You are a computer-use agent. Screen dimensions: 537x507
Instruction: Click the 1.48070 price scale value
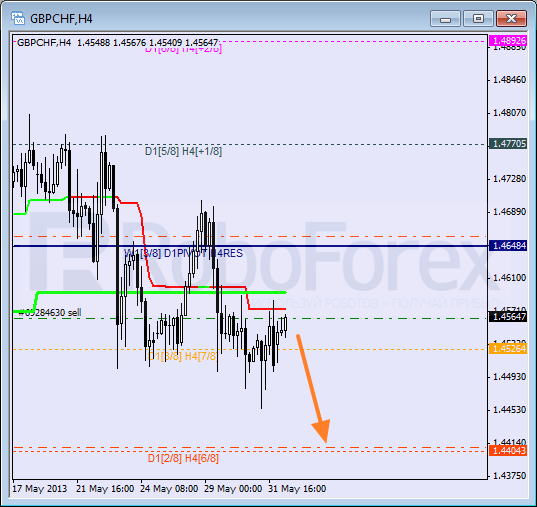[x=509, y=113]
